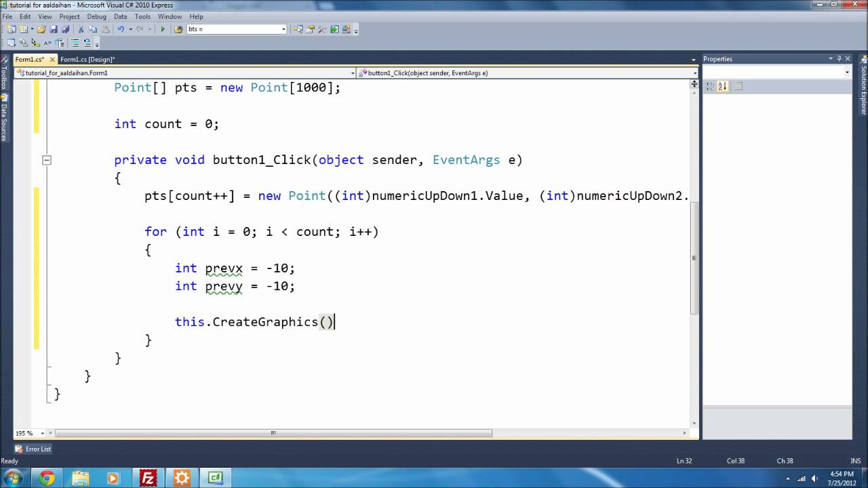Click the Alphabetical sort button in Properties
Viewport: 868px width, 488px height.
[722, 86]
